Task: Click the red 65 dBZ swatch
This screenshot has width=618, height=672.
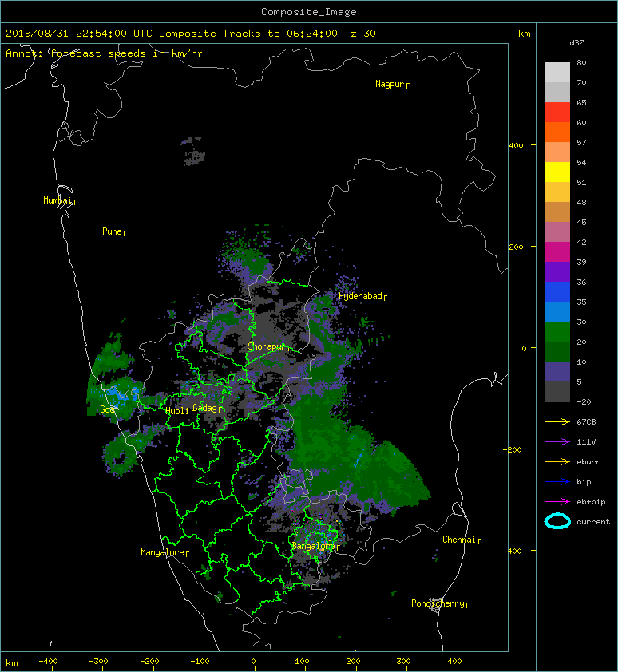Action: [557, 112]
